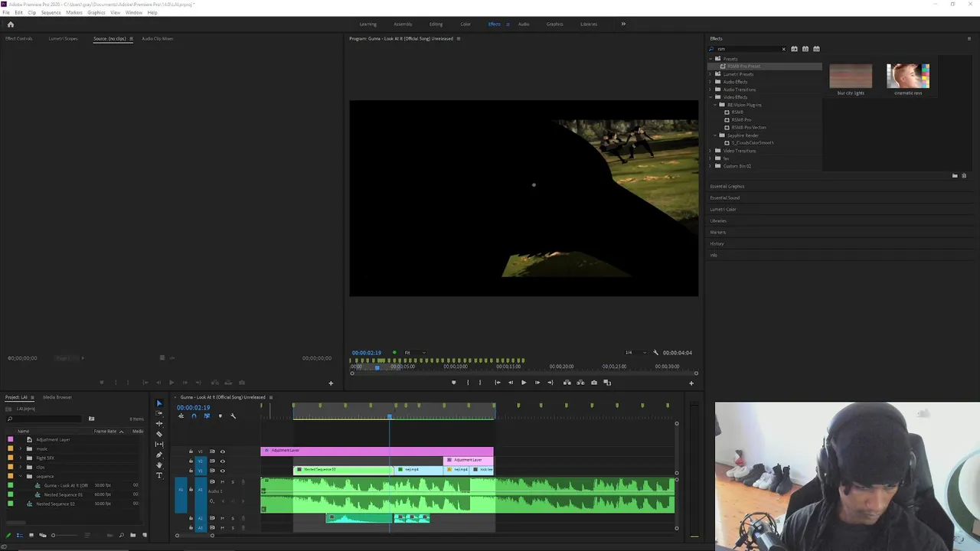This screenshot has width=980, height=551.
Task: Open the Fit zoom level dropdown
Action: pos(413,353)
